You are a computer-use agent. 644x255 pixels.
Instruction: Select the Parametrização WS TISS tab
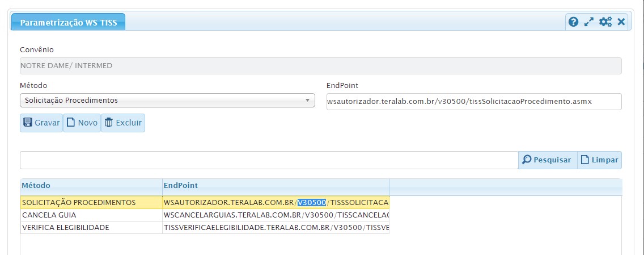coord(69,23)
